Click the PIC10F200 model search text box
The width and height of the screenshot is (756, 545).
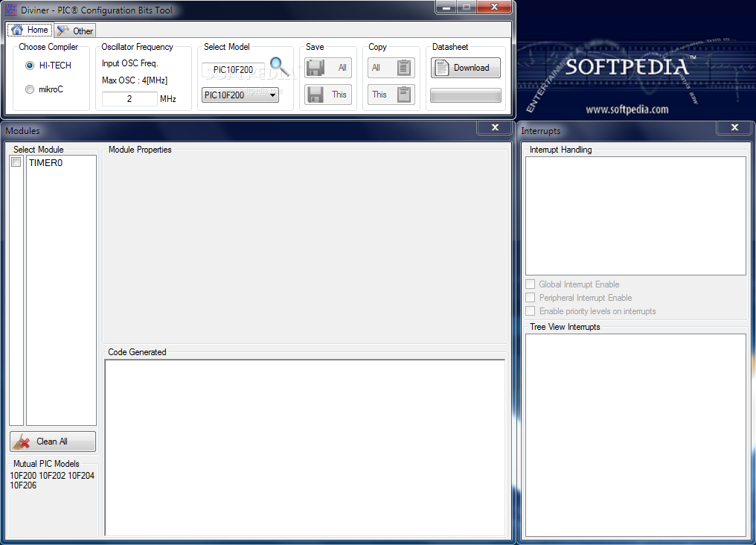233,70
